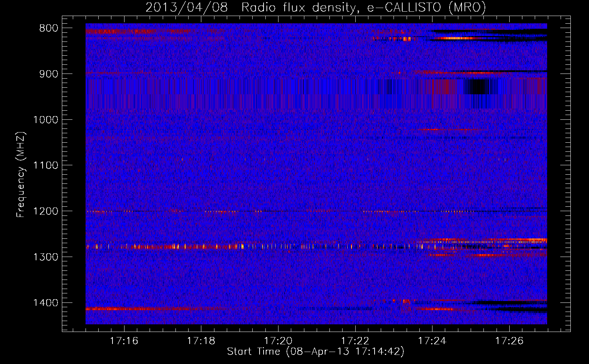Click the 17:18 time tick label
589x364 pixels.
click(201, 341)
